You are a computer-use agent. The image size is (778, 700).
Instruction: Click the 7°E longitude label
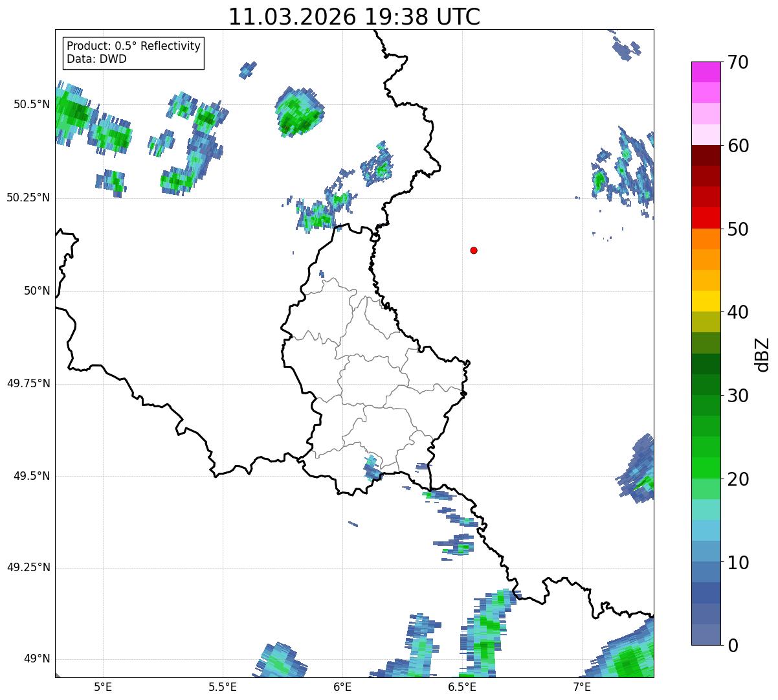click(582, 687)
